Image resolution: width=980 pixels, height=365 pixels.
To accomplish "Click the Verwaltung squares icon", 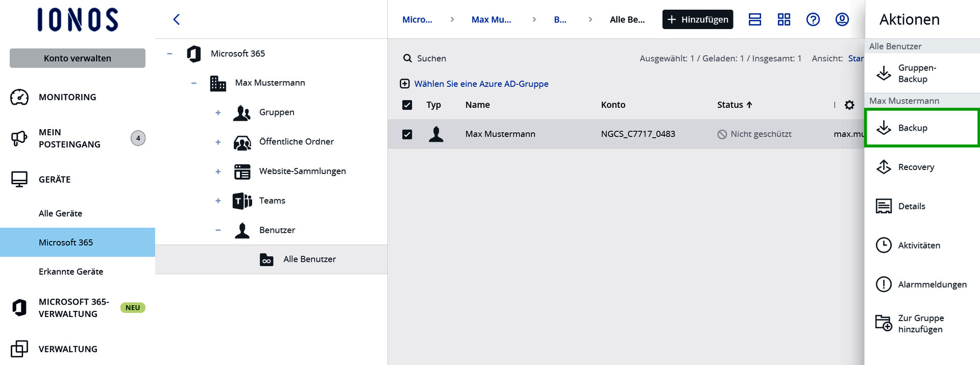I will click(19, 349).
